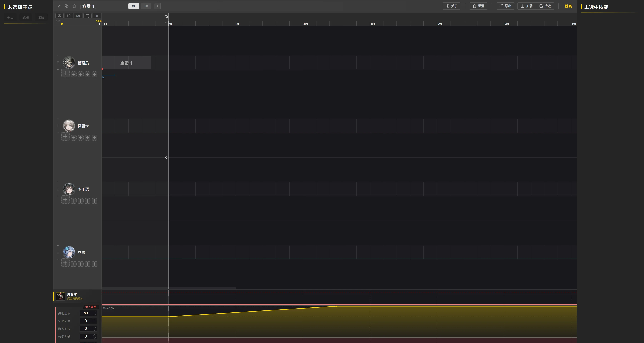Toggle the 0.1s snap step button
Viewport: 644px width, 343px height.
click(x=78, y=16)
